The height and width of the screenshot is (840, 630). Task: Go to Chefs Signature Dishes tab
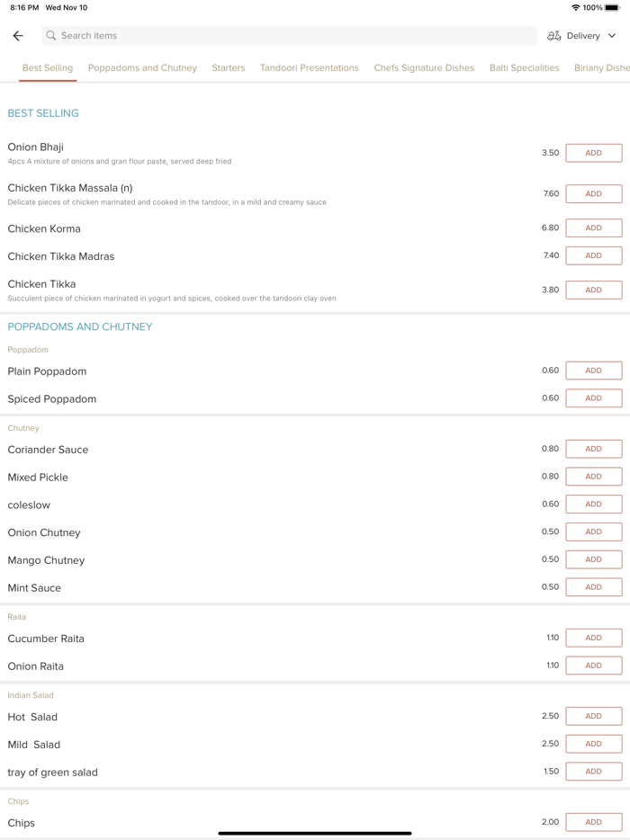[x=424, y=67]
